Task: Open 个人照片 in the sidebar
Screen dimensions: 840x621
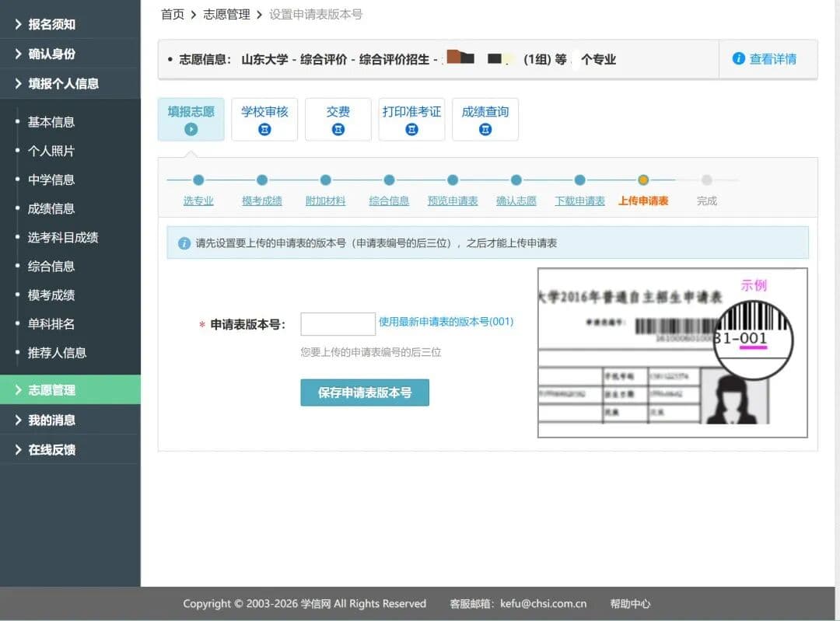Action: coord(51,151)
